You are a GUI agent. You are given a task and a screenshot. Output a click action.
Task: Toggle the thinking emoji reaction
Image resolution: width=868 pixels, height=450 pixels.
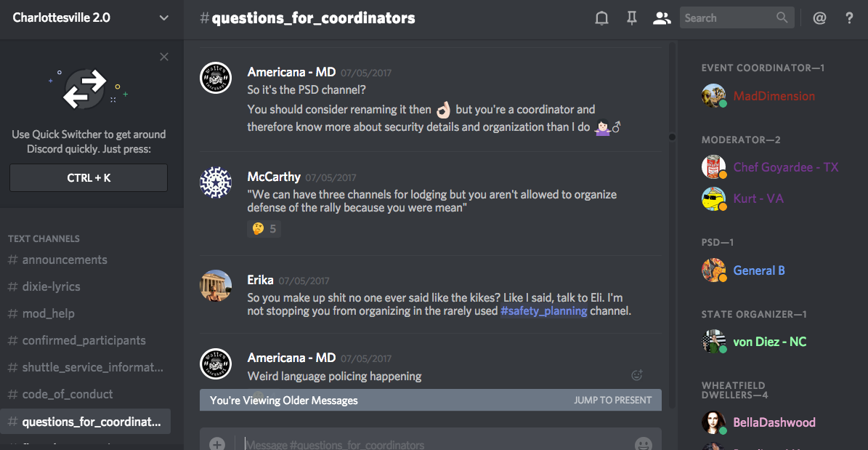click(264, 229)
